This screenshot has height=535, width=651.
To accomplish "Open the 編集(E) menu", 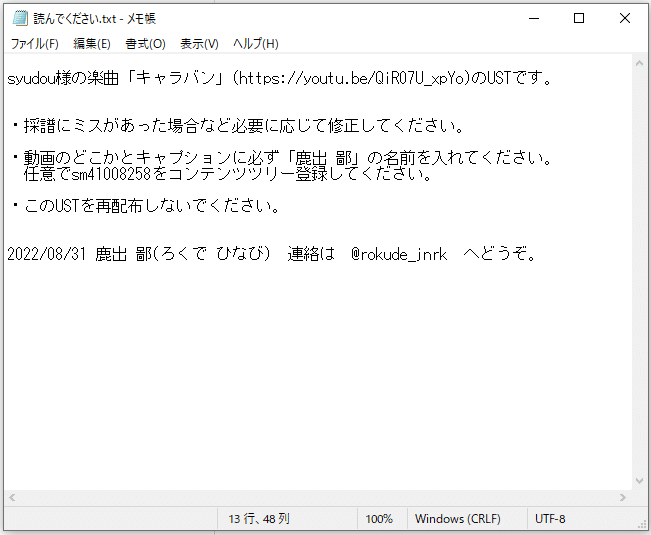I will [x=92, y=44].
